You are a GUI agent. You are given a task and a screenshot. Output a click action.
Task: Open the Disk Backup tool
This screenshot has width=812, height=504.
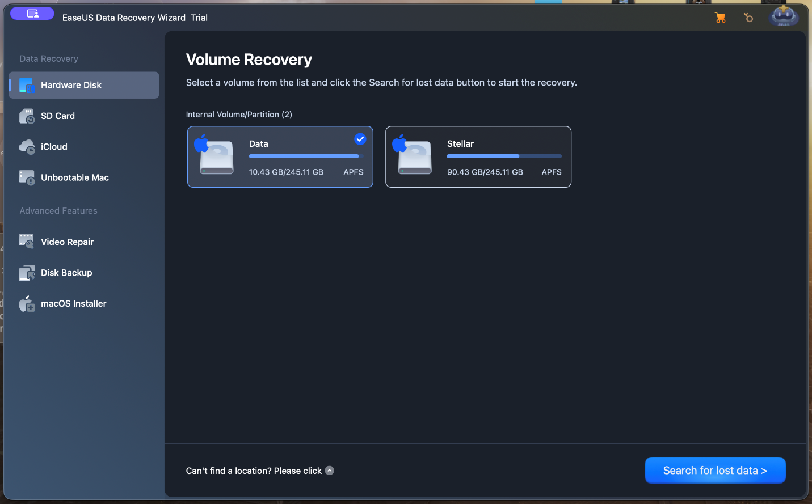(66, 273)
